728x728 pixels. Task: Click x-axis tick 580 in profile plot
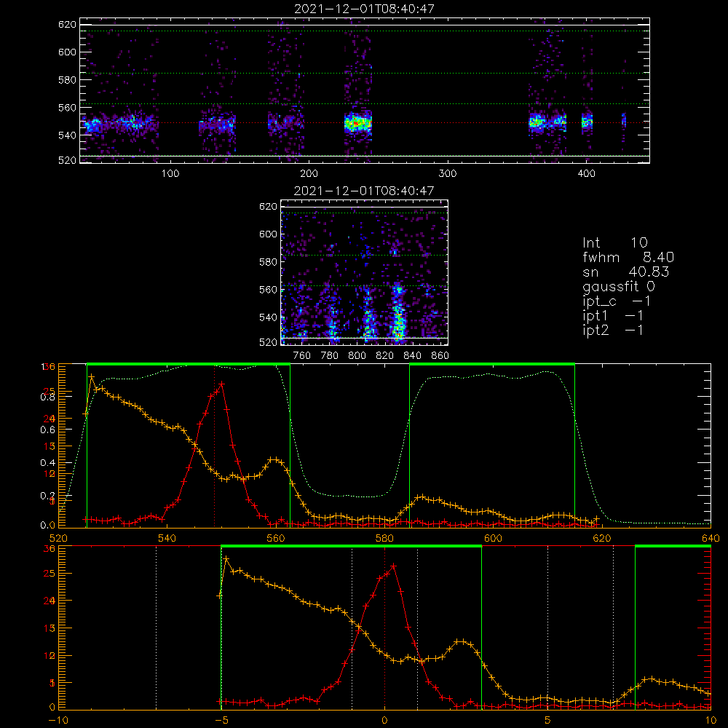click(384, 538)
